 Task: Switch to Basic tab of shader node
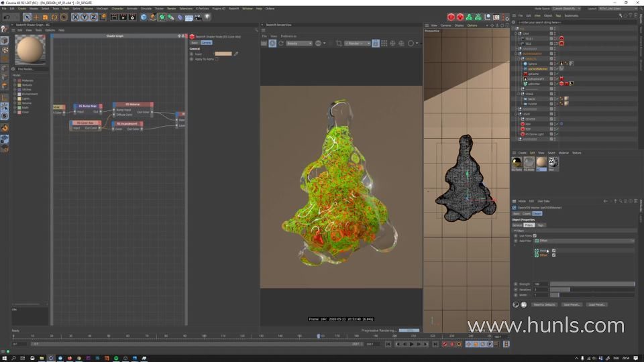(x=195, y=43)
